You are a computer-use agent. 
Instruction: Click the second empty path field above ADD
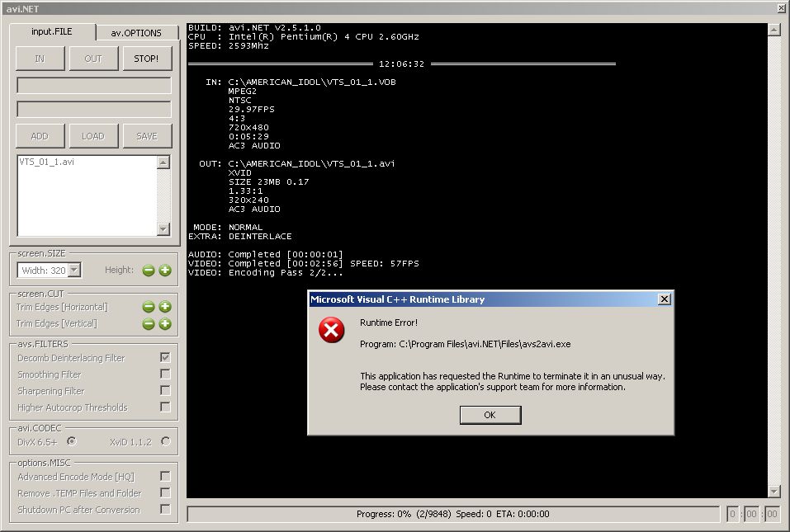pyautogui.click(x=94, y=109)
